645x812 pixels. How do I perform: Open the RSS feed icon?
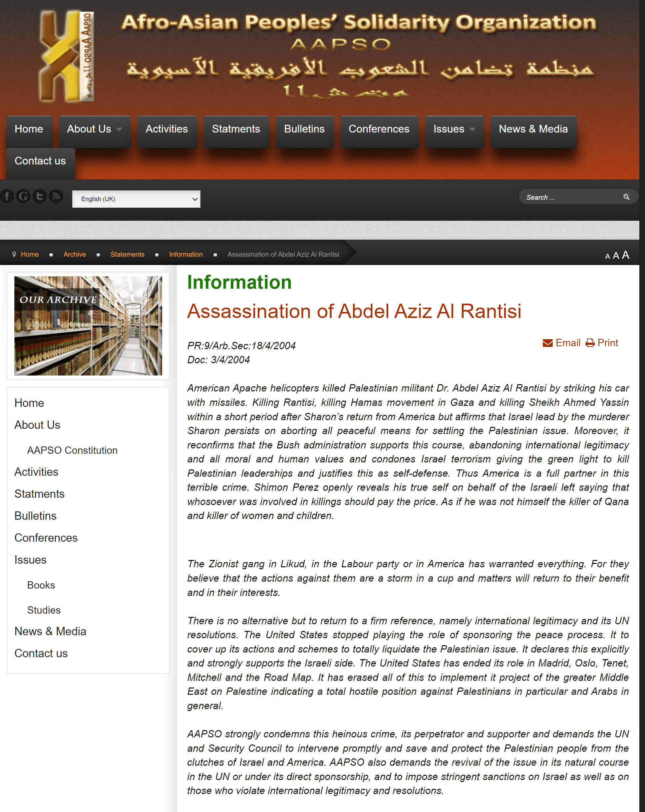(x=56, y=196)
